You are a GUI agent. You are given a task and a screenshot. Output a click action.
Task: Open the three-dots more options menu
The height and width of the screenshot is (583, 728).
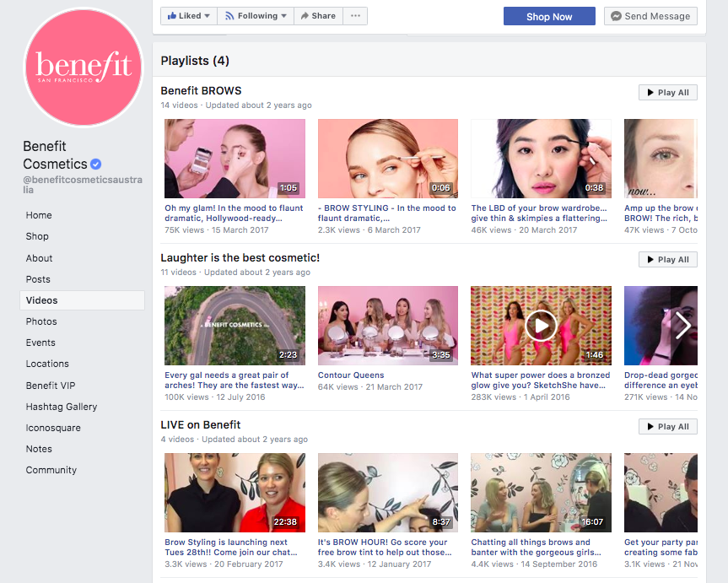355,16
